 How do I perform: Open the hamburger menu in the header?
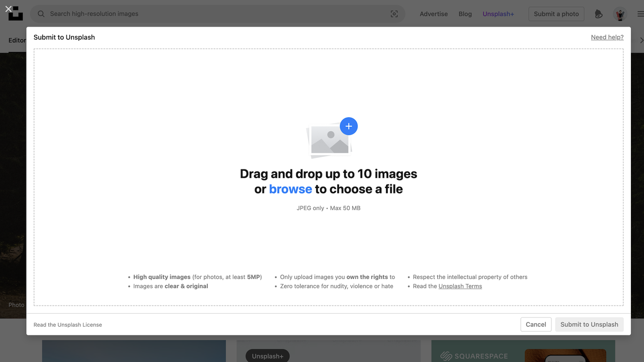[x=640, y=14]
